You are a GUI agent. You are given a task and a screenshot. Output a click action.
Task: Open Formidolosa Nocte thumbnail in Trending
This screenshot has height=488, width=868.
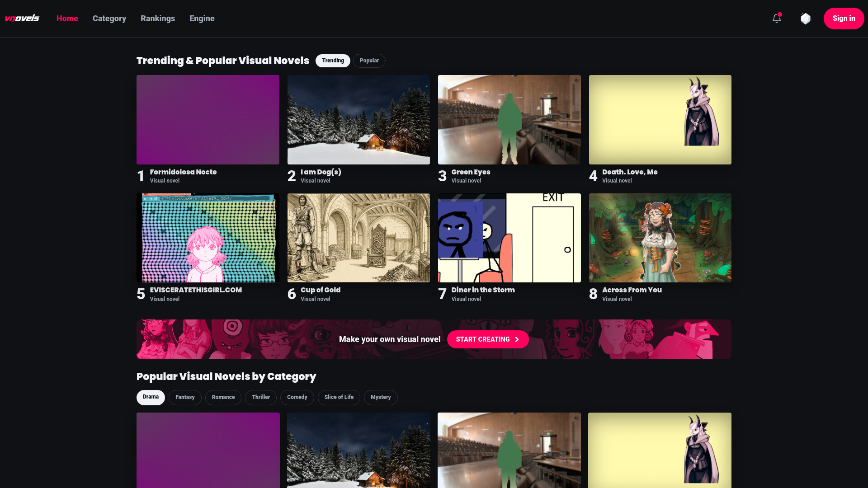(x=208, y=120)
